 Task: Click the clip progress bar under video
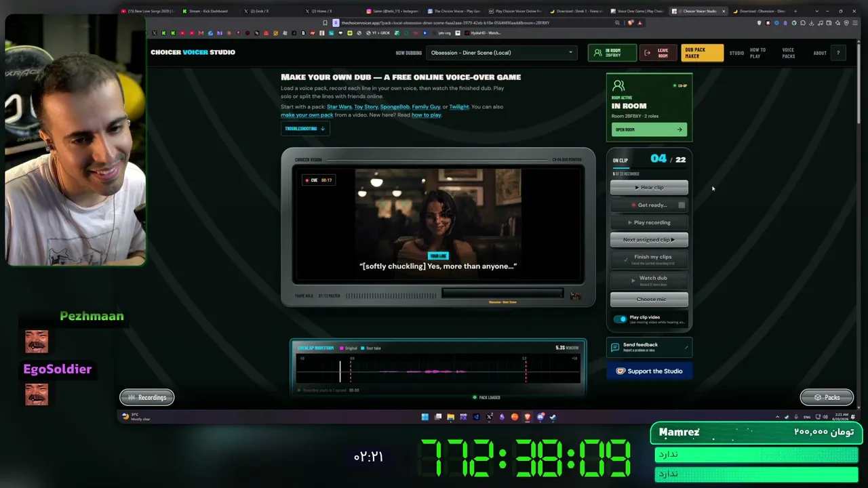(502, 293)
